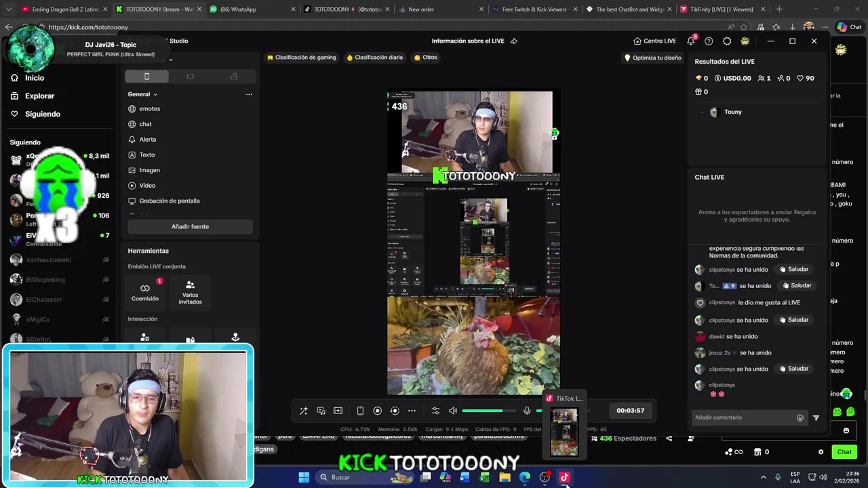Start recording with the record circle icon
Viewport: 868px width, 488px height.
point(378,411)
